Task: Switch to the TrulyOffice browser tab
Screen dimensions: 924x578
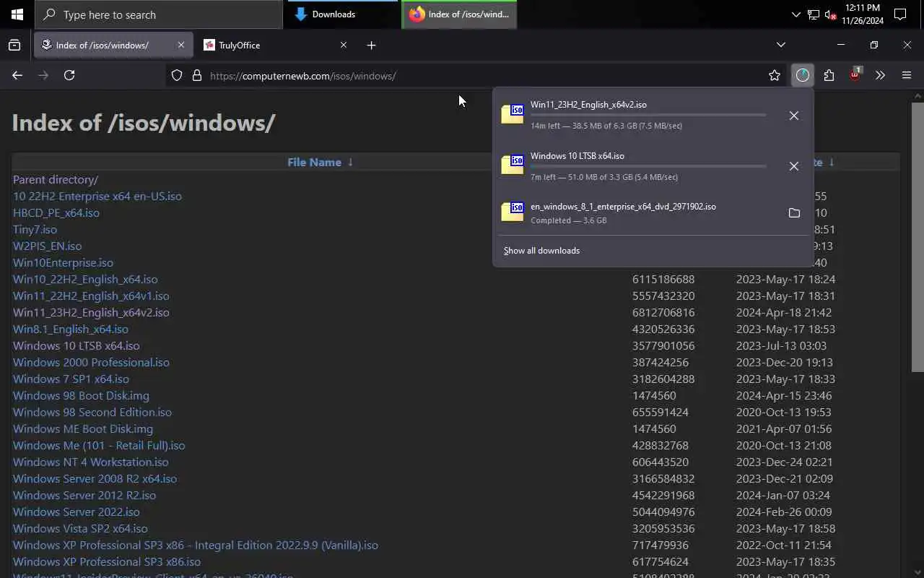Action: (275, 45)
